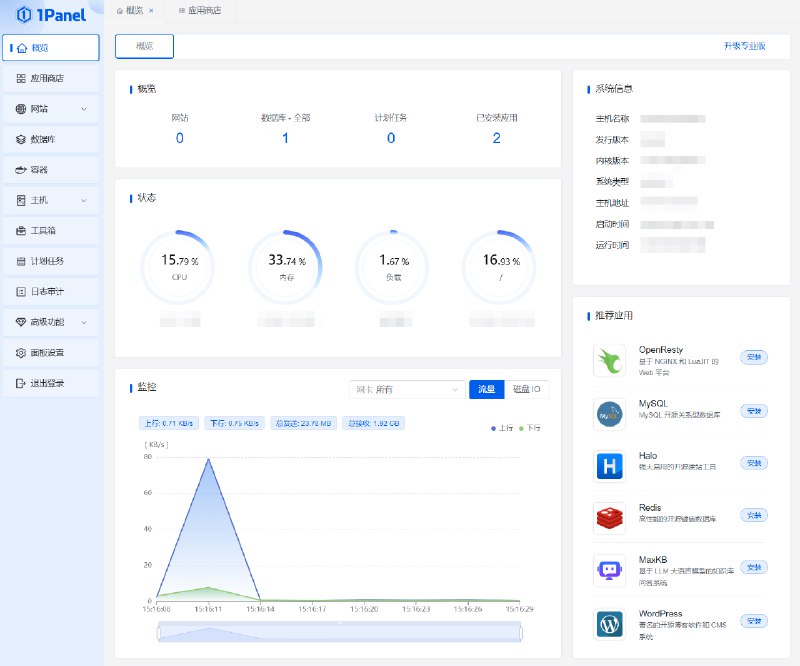This screenshot has height=666, width=800.
Task: Open 日志审计 log audit icon
Action: click(21, 291)
